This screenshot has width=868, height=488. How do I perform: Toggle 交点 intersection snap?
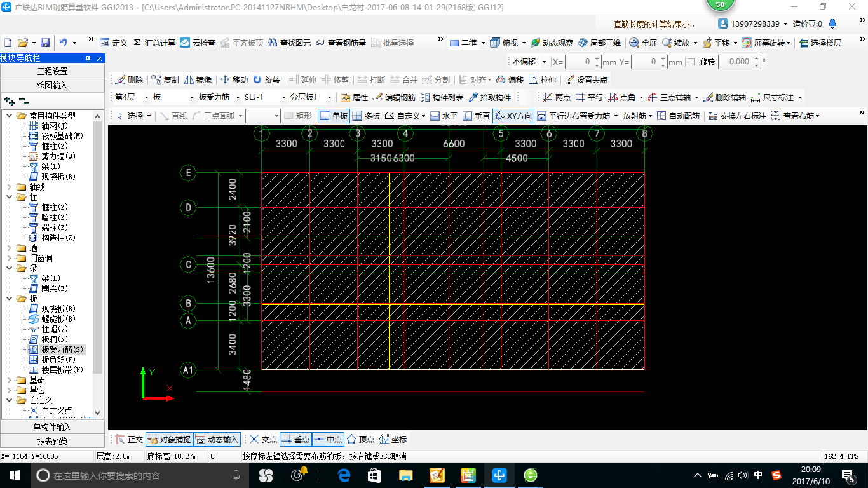(x=263, y=439)
